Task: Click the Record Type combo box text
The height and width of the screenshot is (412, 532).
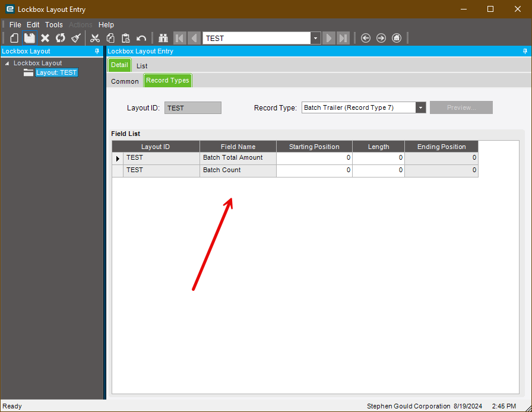Action: click(x=359, y=107)
